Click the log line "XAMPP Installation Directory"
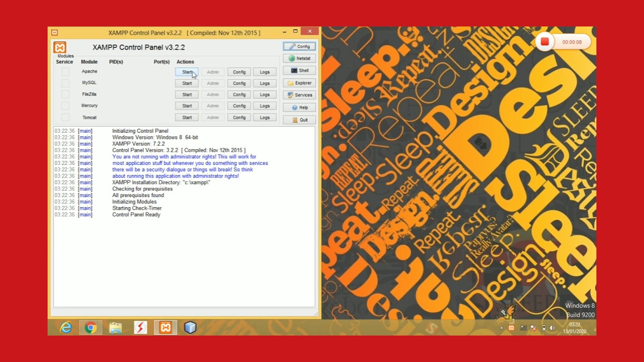Screen dimensions: 644x362 161,183
